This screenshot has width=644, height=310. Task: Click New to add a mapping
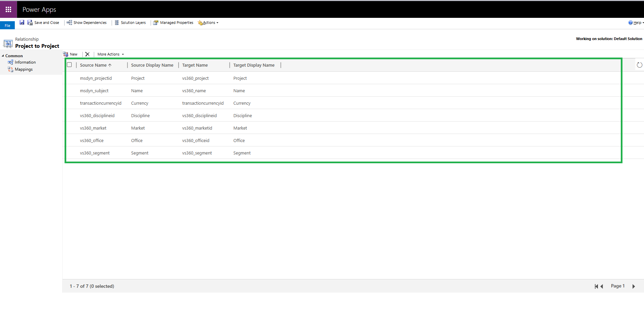coord(70,54)
